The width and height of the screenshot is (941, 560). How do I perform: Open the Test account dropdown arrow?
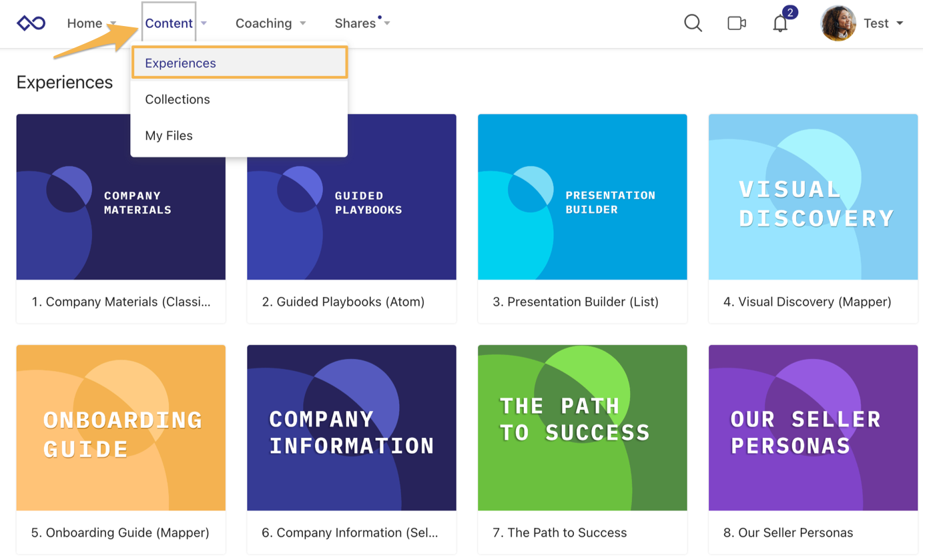[900, 23]
